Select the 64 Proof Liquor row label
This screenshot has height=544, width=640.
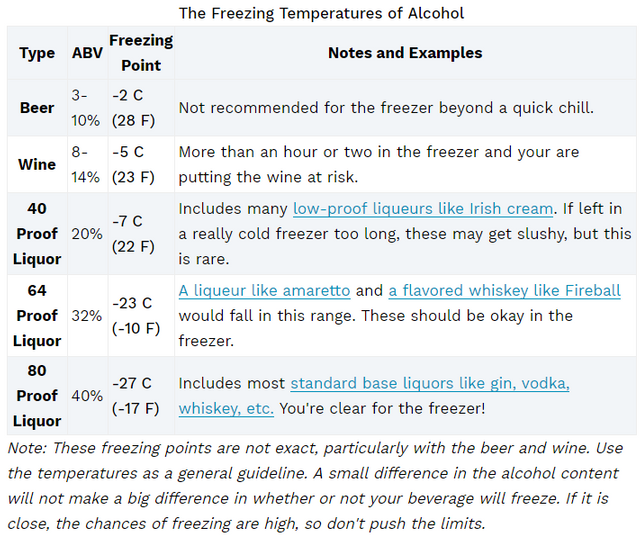click(37, 316)
